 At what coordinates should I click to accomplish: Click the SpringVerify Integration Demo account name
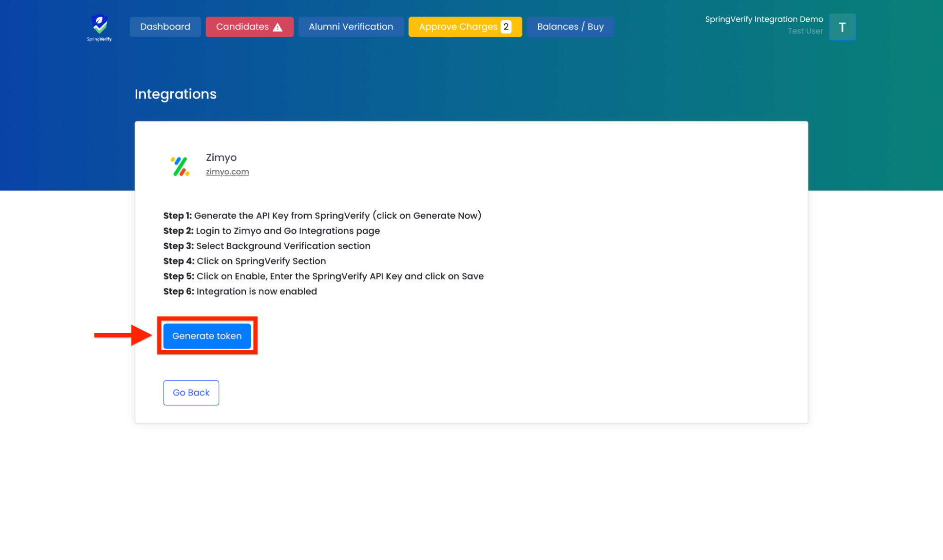[x=763, y=19]
